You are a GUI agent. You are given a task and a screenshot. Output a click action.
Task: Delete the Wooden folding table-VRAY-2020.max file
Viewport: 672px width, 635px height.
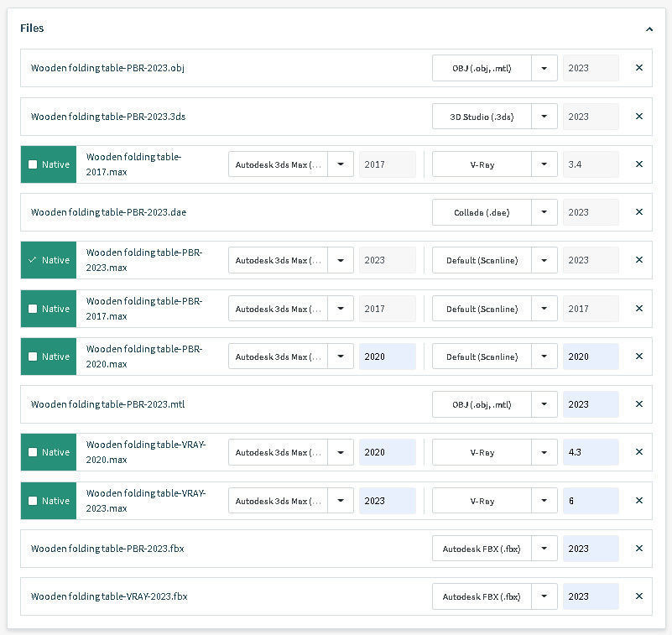click(638, 452)
